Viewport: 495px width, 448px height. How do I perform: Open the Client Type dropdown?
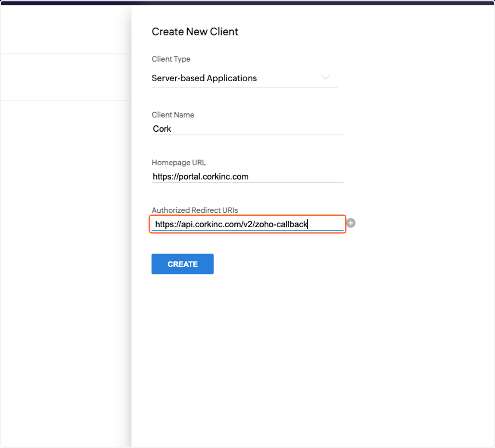pyautogui.click(x=245, y=78)
